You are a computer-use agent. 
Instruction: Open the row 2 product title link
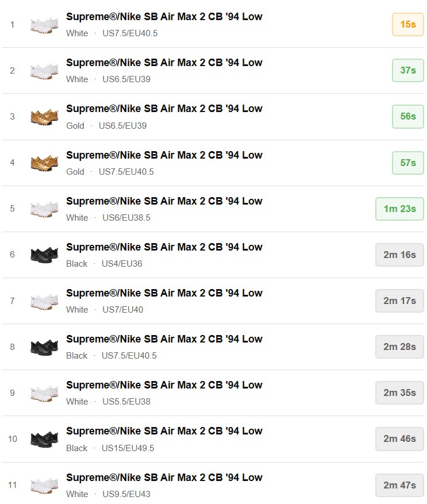click(164, 63)
